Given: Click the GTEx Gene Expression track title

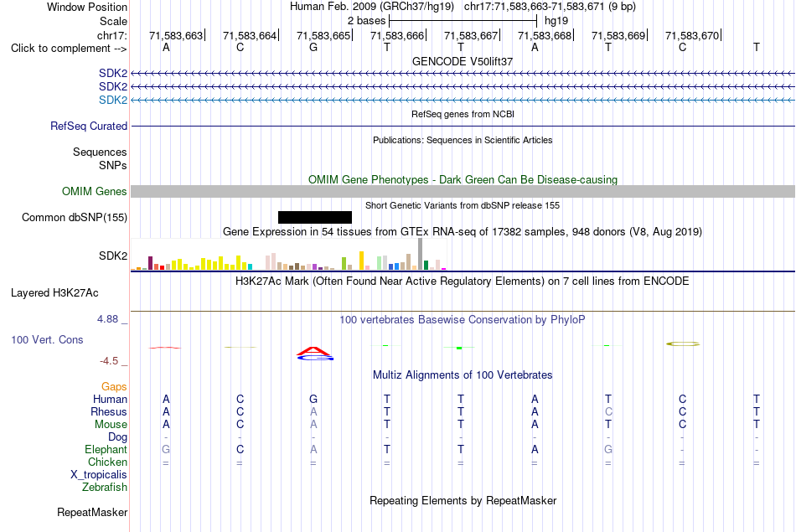Looking at the screenshot, I should (463, 232).
